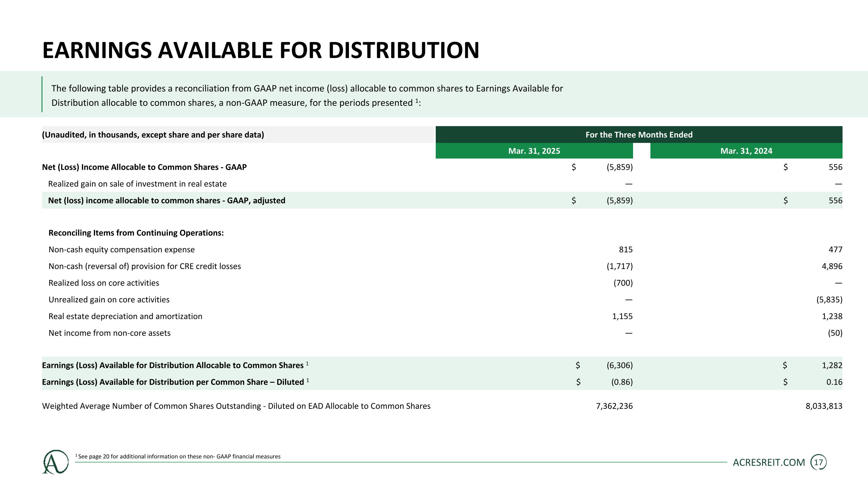Click the ACRES logo icon
This screenshot has height=488, width=868.
pyautogui.click(x=55, y=462)
